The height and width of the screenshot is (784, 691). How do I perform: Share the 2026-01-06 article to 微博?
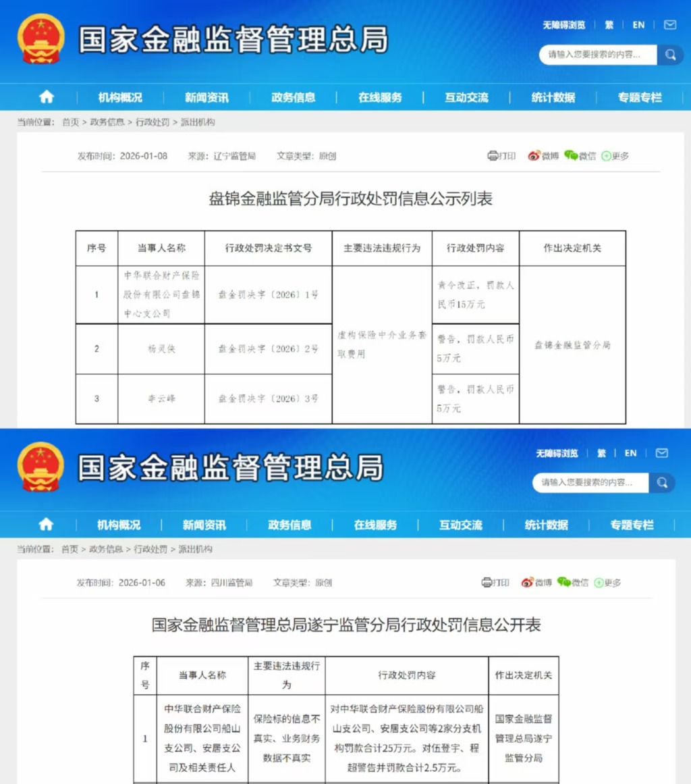pyautogui.click(x=536, y=583)
